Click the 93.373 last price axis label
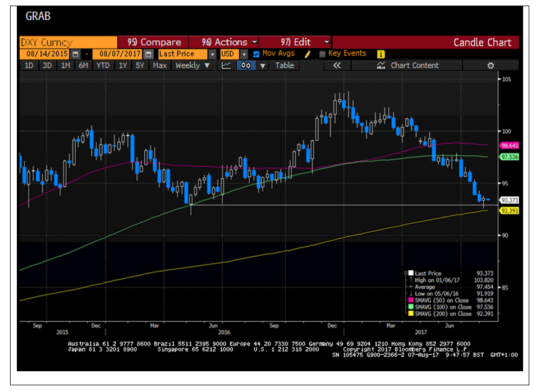This screenshot has width=536, height=392. click(509, 200)
